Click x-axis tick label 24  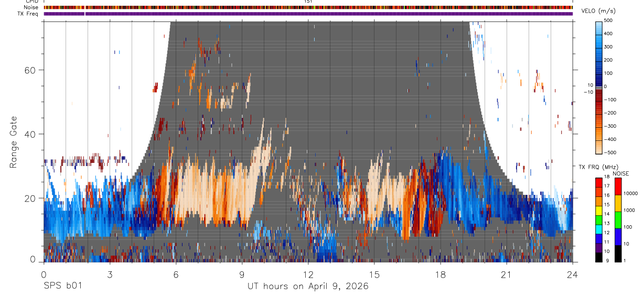click(573, 274)
